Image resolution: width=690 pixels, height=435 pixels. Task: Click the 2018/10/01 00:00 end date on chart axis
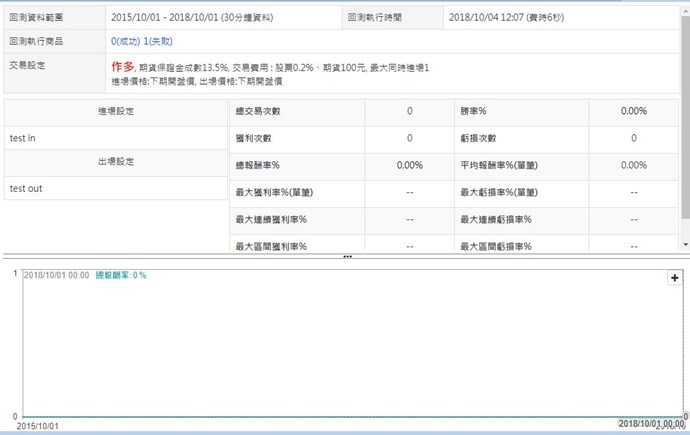pyautogui.click(x=651, y=425)
